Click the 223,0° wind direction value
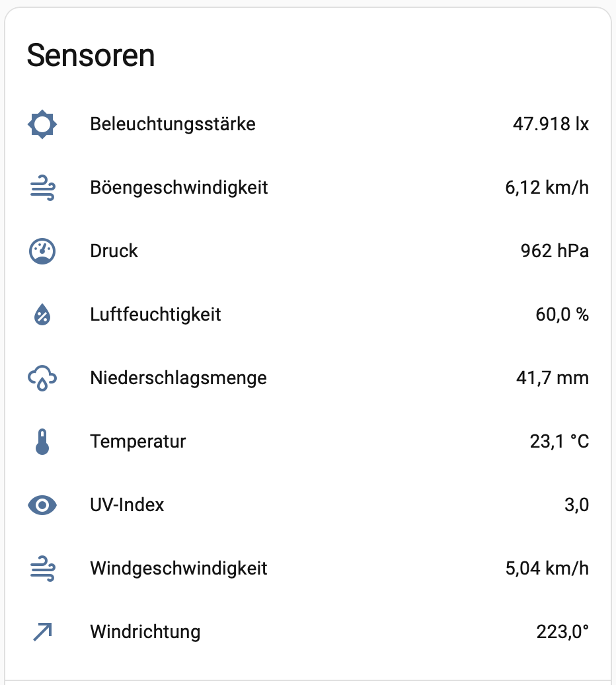This screenshot has height=685, width=616. [x=562, y=631]
